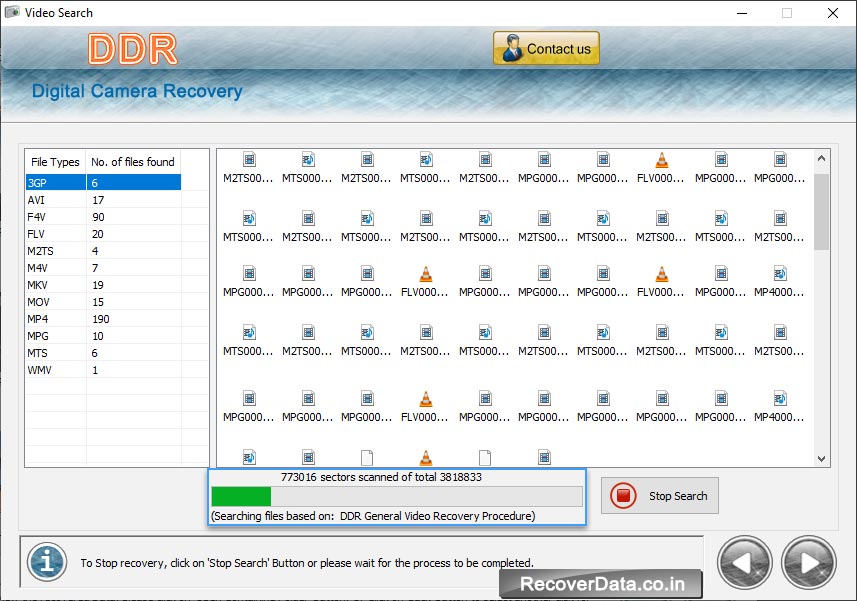Click the results scrollbar down arrow
Screen dimensions: 857x601
point(821,459)
